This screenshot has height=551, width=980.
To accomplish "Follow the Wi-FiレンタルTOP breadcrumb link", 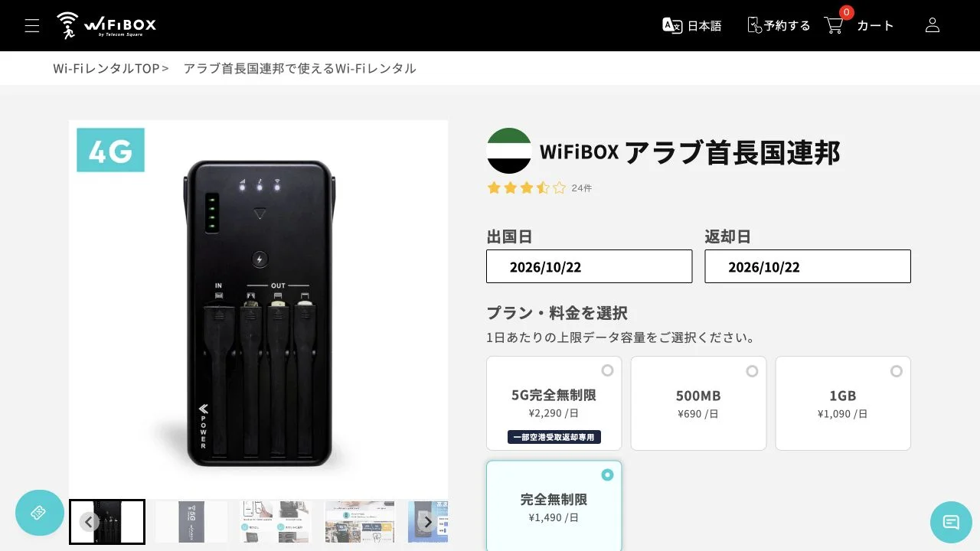I will coord(106,68).
